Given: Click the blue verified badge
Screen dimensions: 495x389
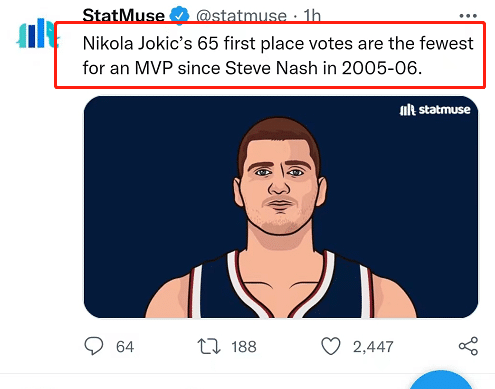Looking at the screenshot, I should (179, 15).
